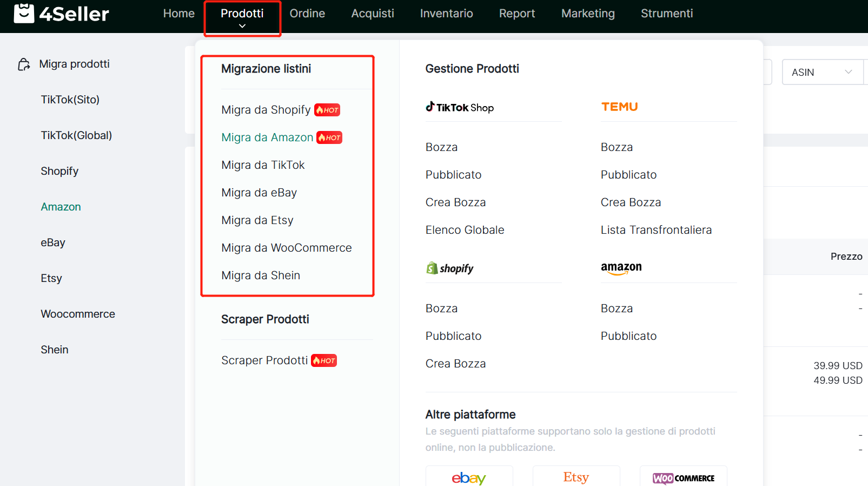Select Woocommerce in the sidebar
868x486 pixels.
[x=78, y=314]
